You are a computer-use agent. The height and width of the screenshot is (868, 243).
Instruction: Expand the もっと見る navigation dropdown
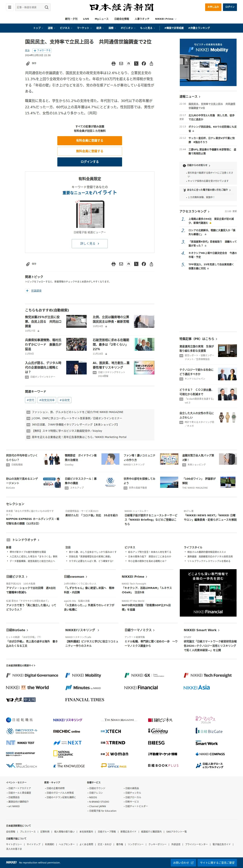(x=148, y=28)
